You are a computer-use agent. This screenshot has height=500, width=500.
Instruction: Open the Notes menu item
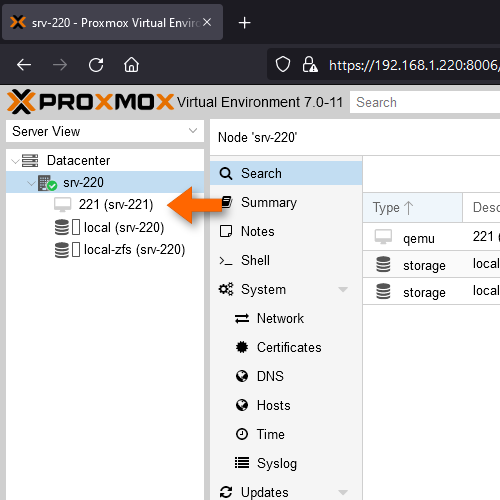(286, 231)
